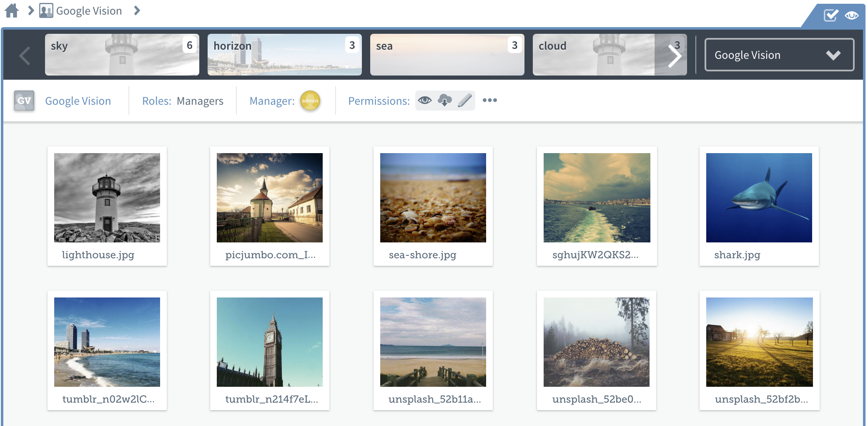This screenshot has width=868, height=426.
Task: Open picjumbo.com church image thumbnail
Action: [x=270, y=198]
